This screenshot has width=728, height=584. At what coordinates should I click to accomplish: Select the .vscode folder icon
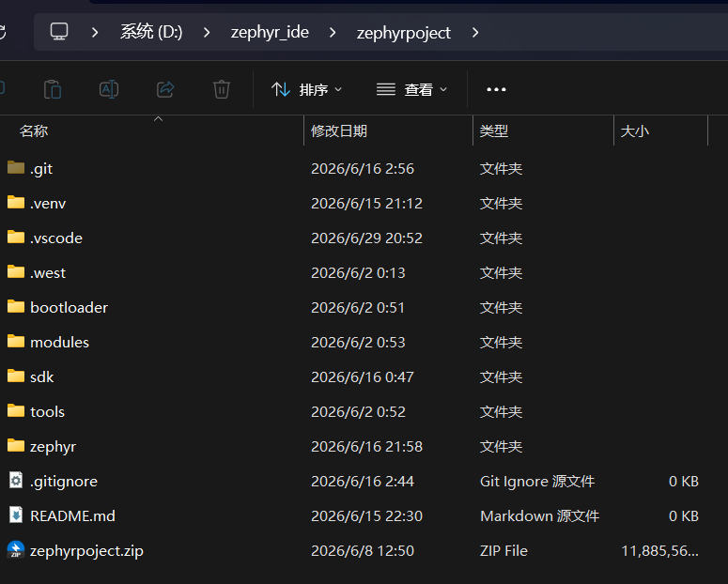[x=16, y=237]
